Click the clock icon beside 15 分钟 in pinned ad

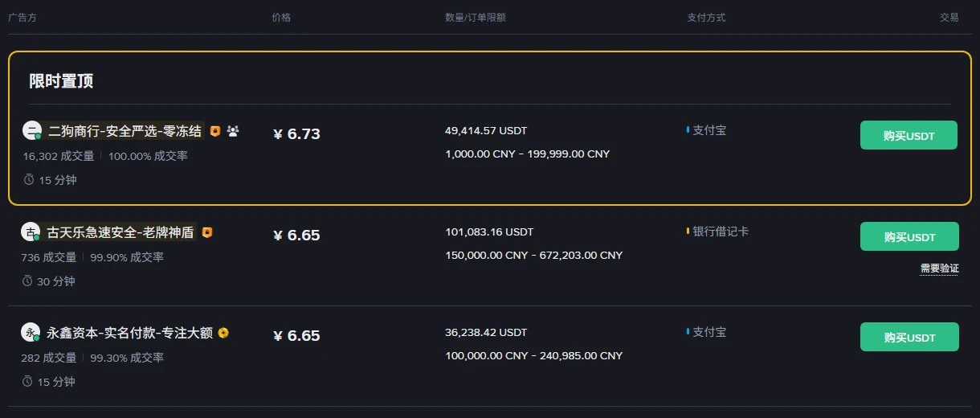(29, 180)
